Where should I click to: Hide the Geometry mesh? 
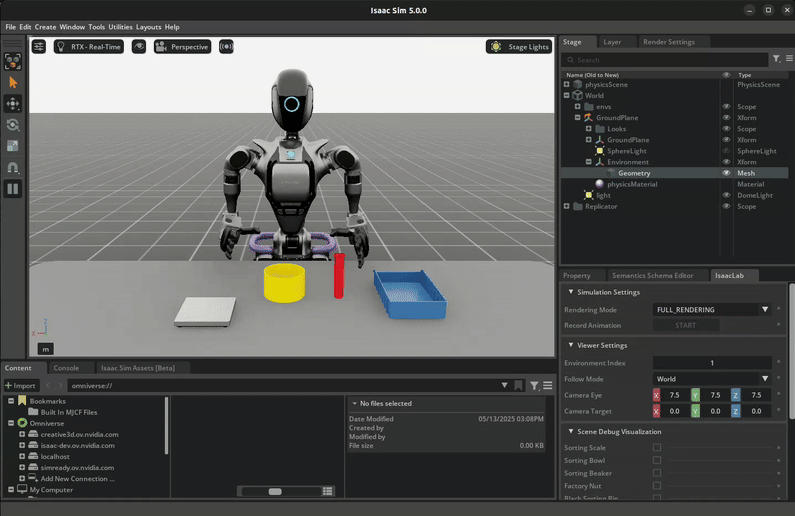(x=726, y=173)
